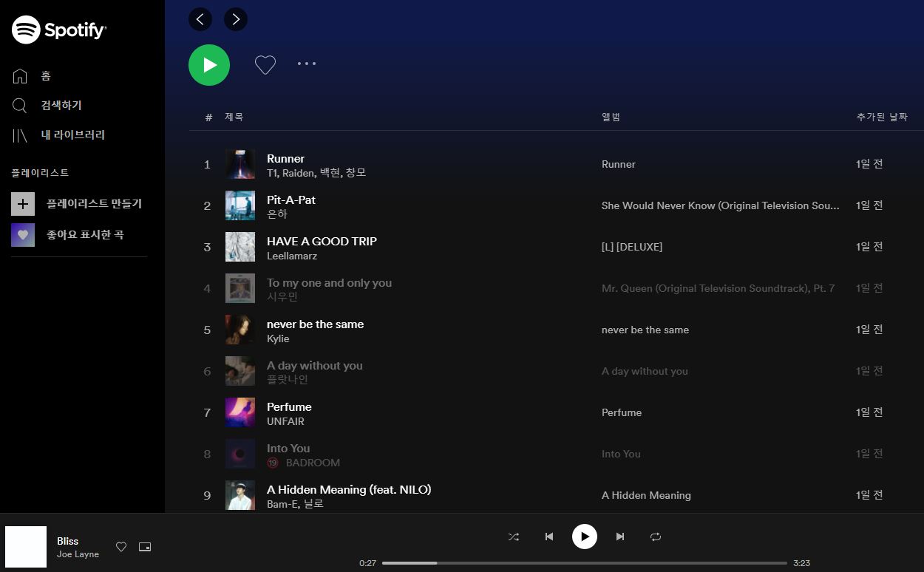
Task: Select the Runner album cover thumbnail
Action: tap(240, 164)
